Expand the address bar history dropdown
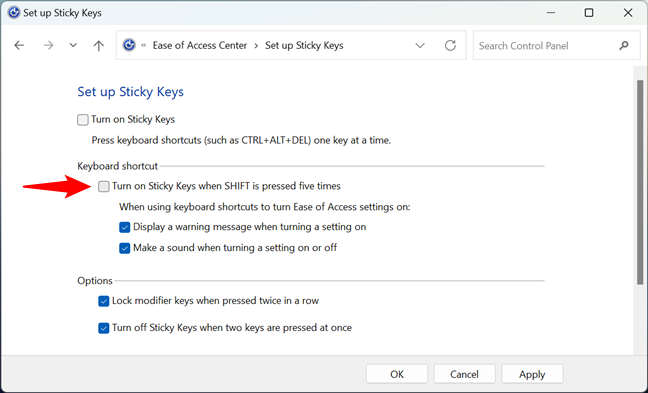Viewport: 648px width, 393px height. 420,45
